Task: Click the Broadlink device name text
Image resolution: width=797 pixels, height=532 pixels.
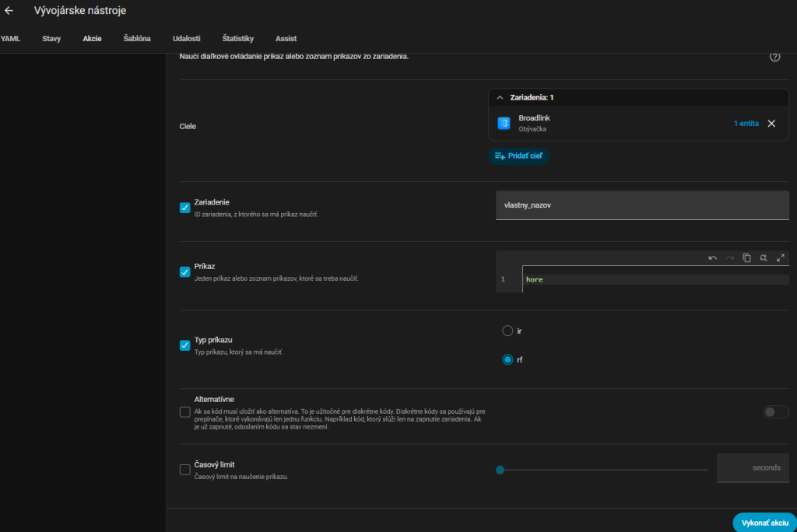Action: tap(534, 118)
